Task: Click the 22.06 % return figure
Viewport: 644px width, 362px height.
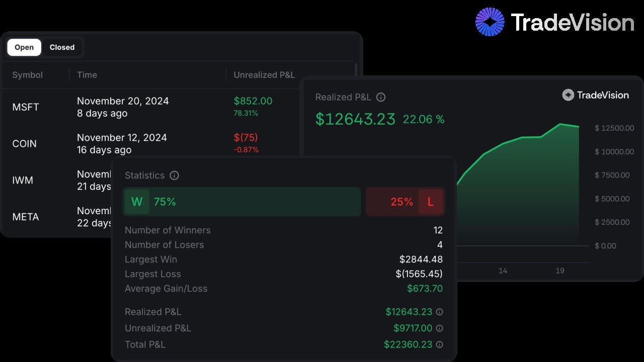Action: (424, 120)
